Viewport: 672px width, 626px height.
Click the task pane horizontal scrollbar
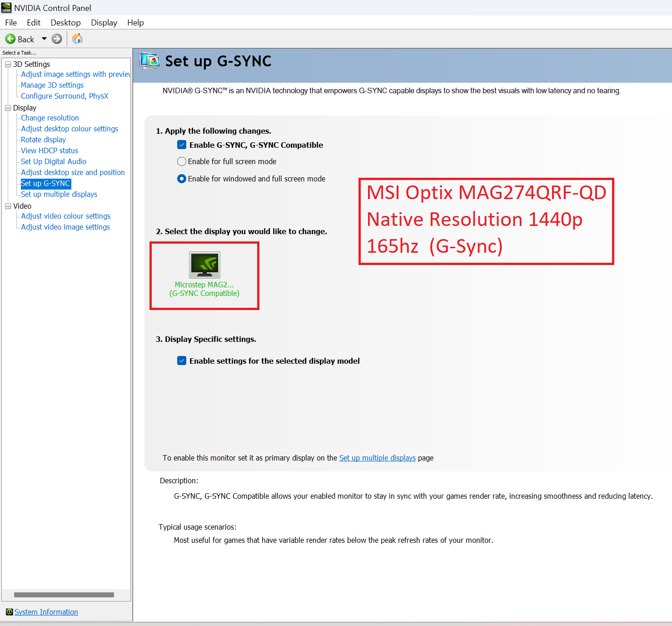coord(64,595)
